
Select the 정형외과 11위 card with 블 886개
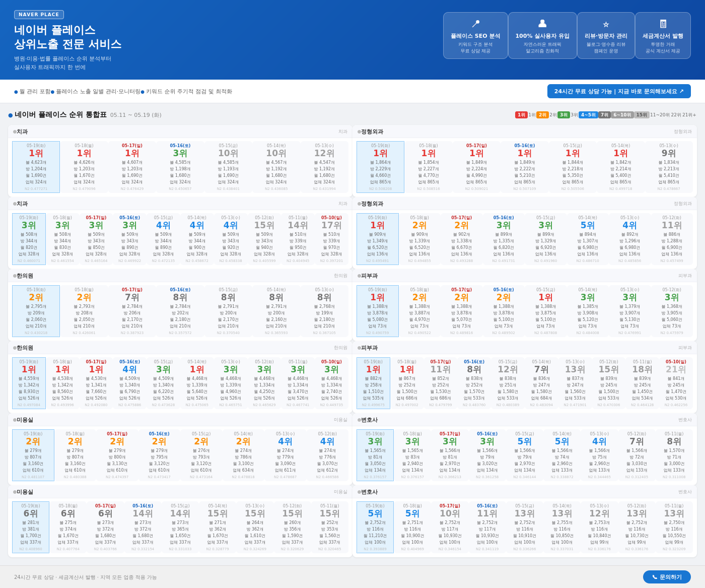pos(671,239)
